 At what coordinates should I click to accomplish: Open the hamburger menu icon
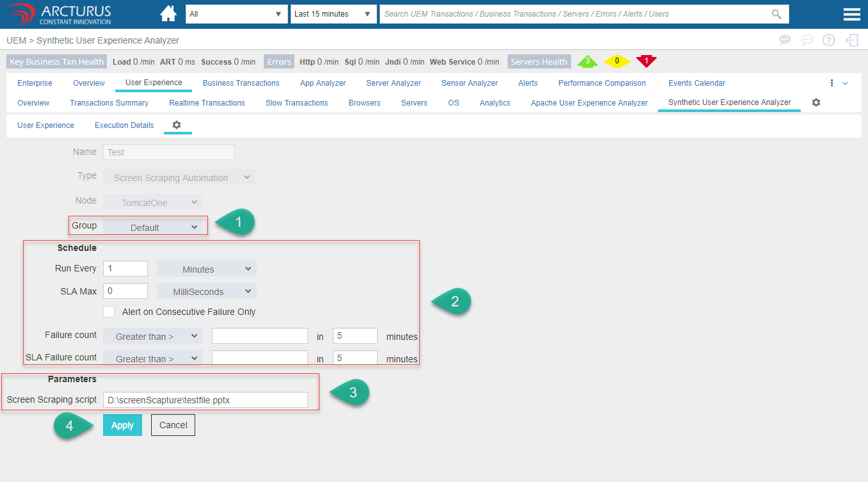[x=851, y=15]
